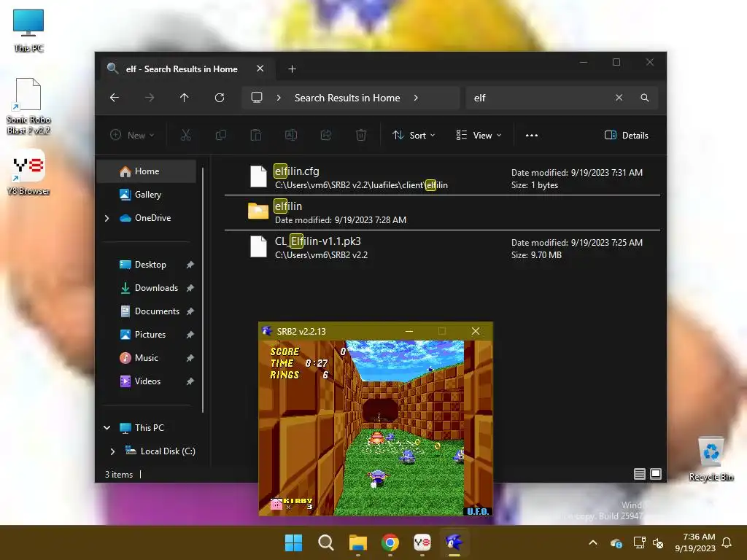This screenshot has height=560, width=747.
Task: Close the SRB2 v2.2.13 window
Action: click(476, 332)
